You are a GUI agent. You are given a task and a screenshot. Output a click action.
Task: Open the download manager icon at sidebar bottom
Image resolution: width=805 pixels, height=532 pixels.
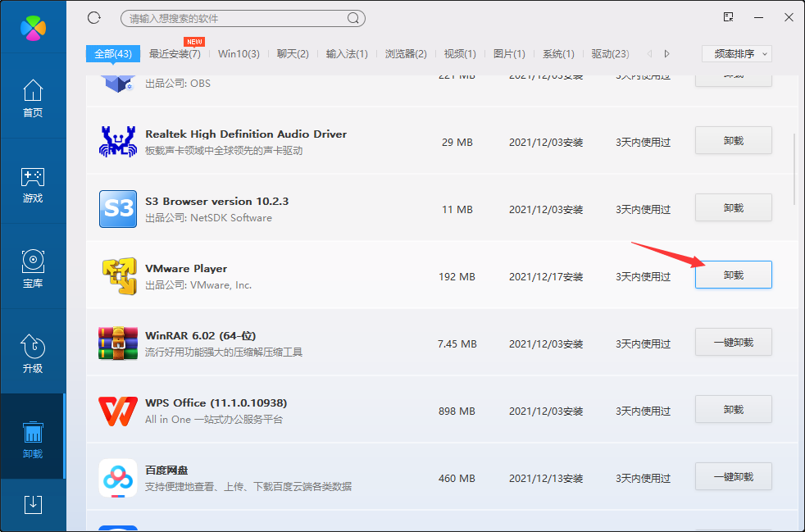pyautogui.click(x=33, y=505)
